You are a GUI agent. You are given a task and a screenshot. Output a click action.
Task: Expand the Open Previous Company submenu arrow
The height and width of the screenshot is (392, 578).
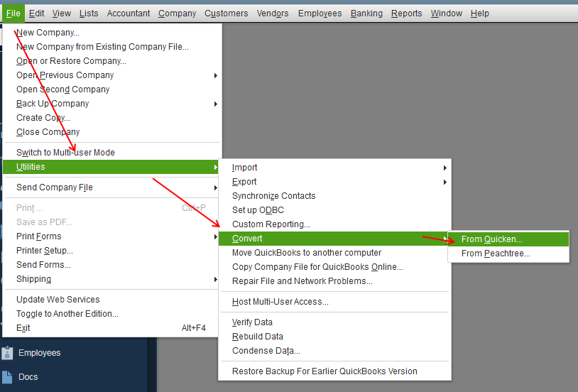(x=216, y=75)
